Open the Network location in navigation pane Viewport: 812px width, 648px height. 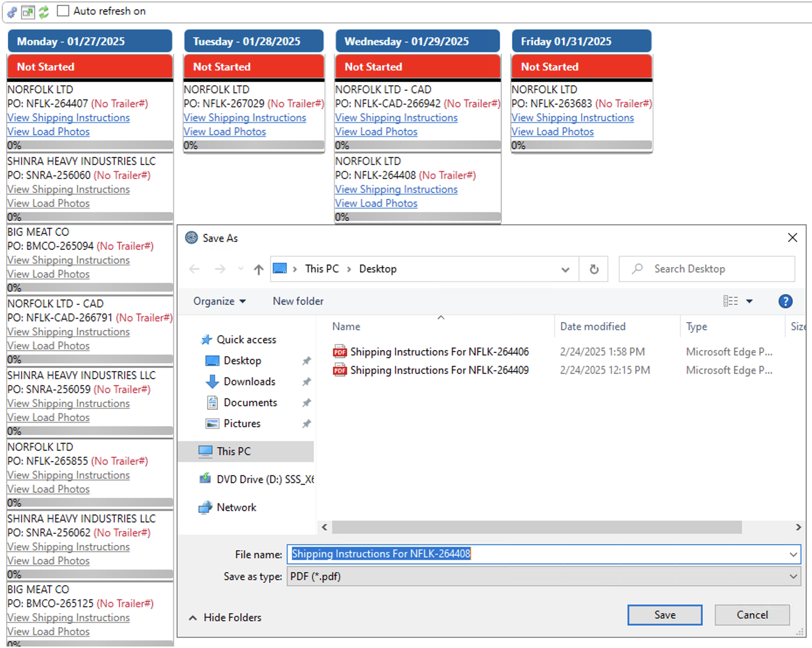[236, 508]
